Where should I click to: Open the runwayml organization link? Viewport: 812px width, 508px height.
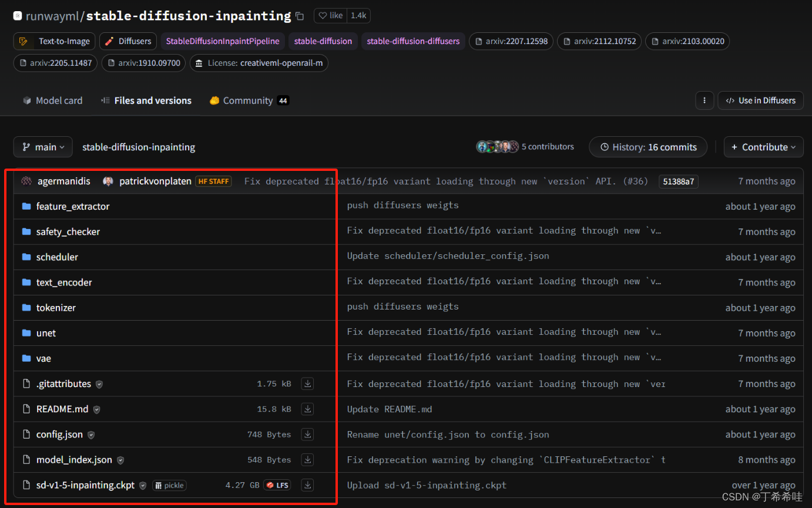coord(53,16)
